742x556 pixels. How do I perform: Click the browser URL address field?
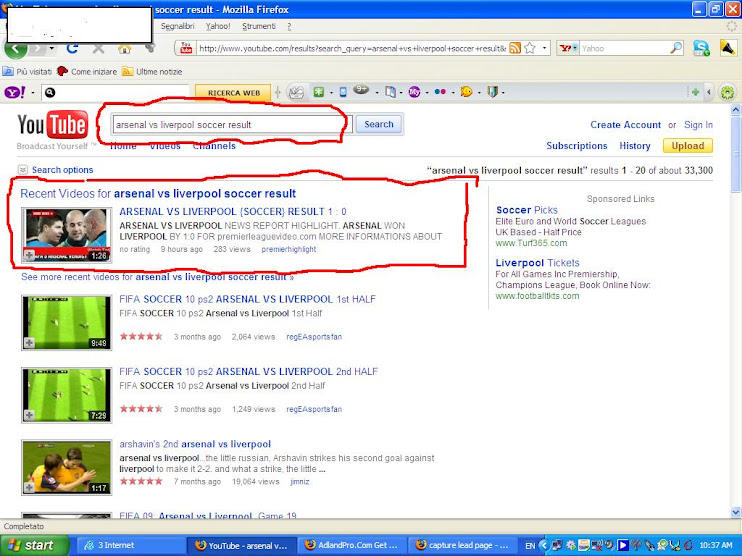[352, 48]
